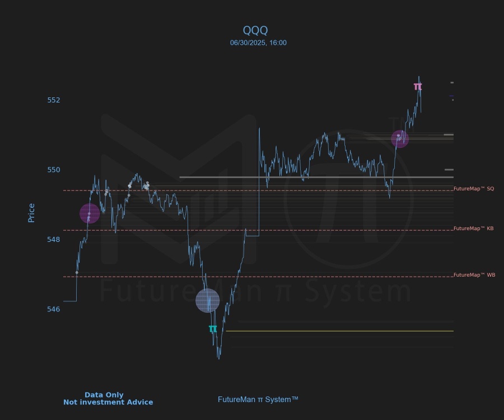Viewport: 504px width, 420px height.
Task: Click the FutureMap™ KB label
Action: (x=473, y=228)
